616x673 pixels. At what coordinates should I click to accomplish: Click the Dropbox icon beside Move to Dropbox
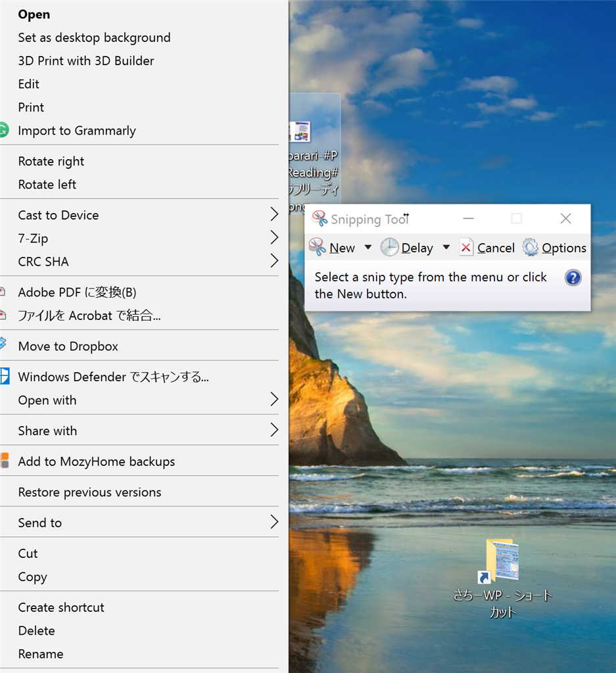[3, 344]
